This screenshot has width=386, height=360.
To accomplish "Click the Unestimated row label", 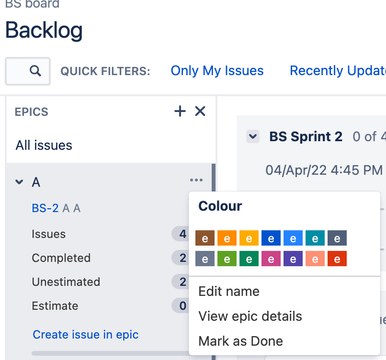I will [66, 282].
